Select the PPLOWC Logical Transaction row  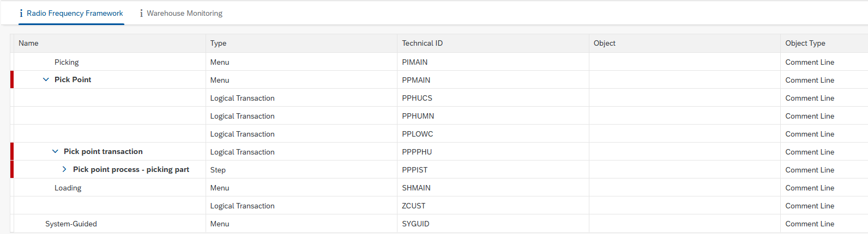point(439,134)
